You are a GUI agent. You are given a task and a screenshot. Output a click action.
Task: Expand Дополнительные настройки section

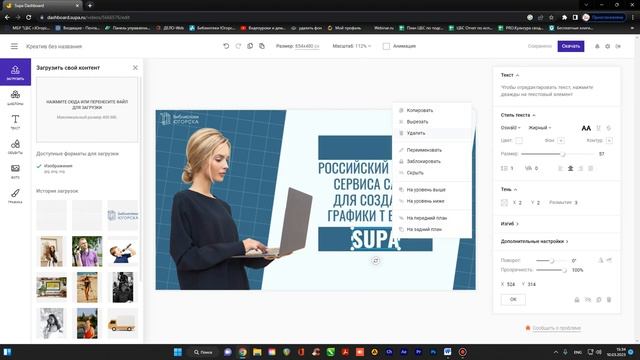pyautogui.click(x=534, y=241)
